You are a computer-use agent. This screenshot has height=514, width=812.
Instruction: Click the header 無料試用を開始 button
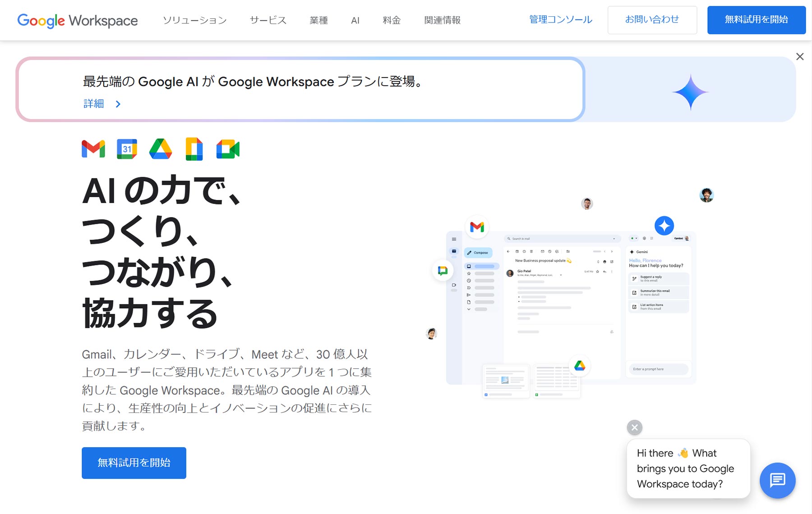pyautogui.click(x=757, y=20)
